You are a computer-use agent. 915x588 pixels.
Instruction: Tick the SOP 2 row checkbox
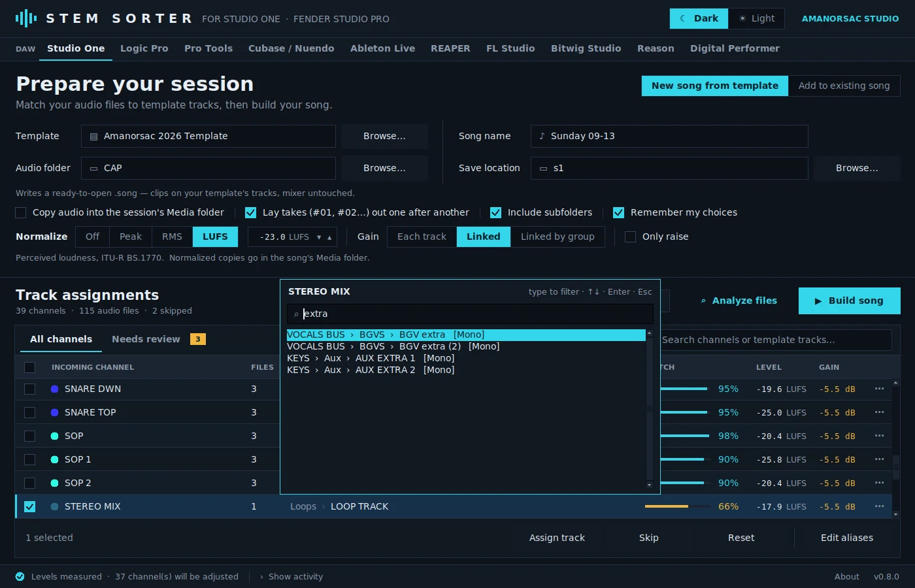click(29, 483)
